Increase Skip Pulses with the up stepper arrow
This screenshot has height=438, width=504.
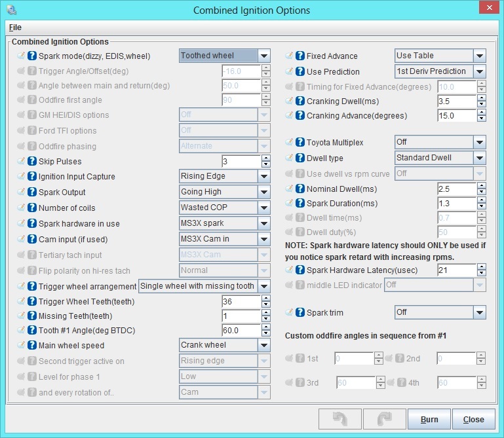coord(266,158)
